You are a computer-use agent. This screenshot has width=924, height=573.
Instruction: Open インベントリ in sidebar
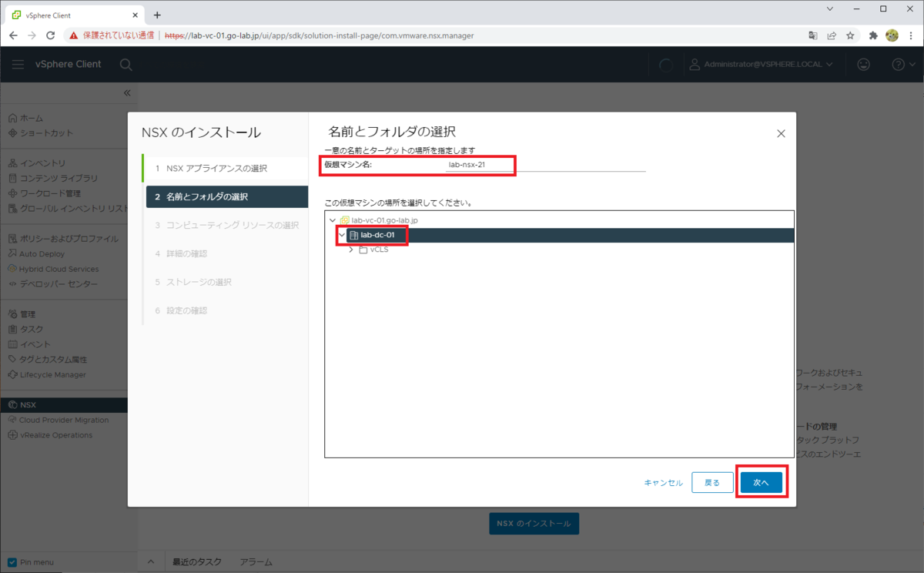(x=37, y=163)
